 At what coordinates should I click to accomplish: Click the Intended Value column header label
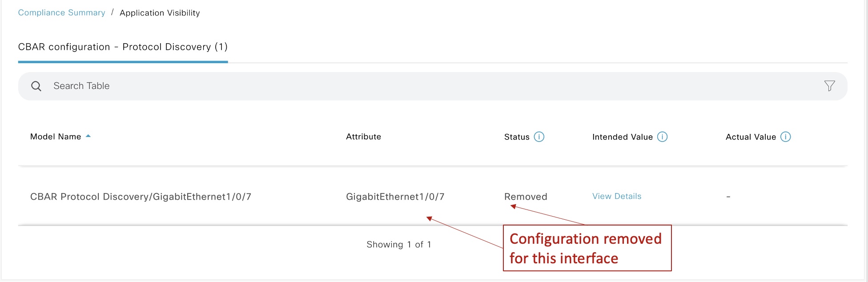622,137
